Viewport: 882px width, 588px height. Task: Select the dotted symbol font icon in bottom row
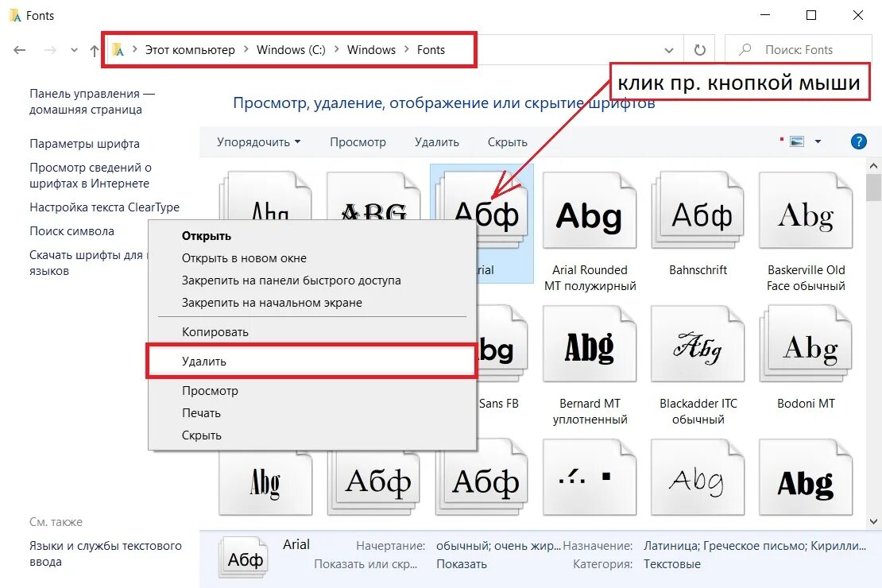point(589,477)
